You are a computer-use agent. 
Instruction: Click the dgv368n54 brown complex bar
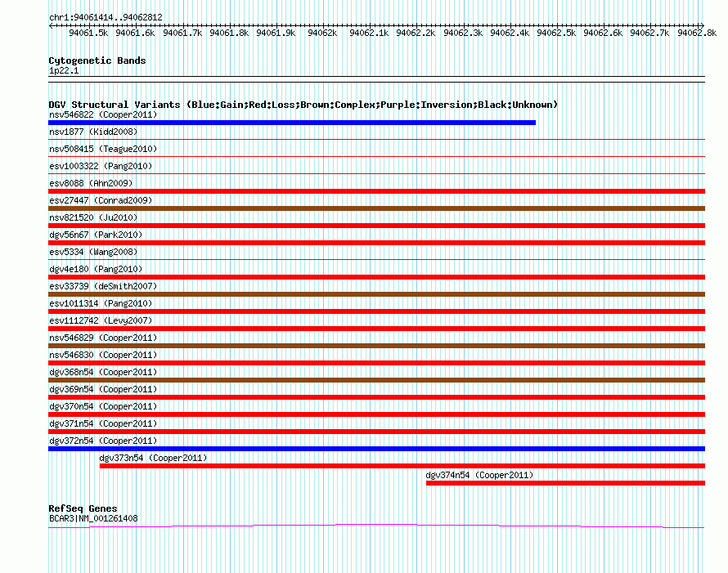(x=376, y=380)
